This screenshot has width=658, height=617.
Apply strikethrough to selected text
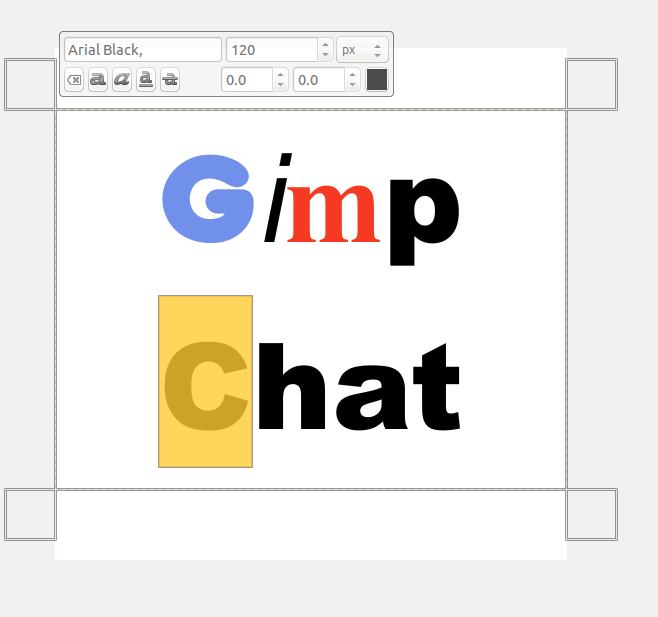tap(170, 80)
